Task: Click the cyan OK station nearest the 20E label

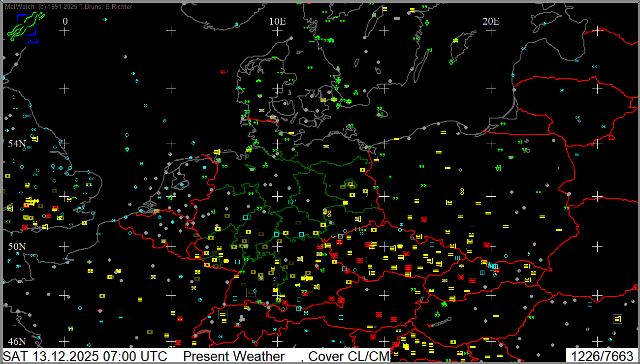Action: pyautogui.click(x=523, y=48)
